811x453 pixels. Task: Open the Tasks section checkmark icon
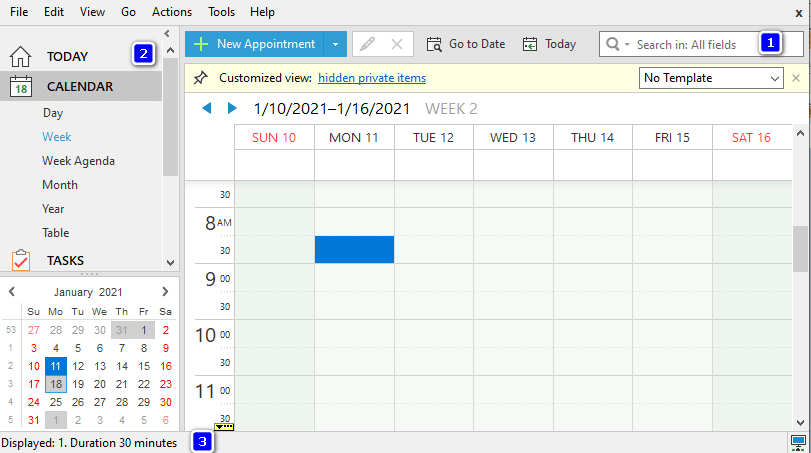point(21,260)
